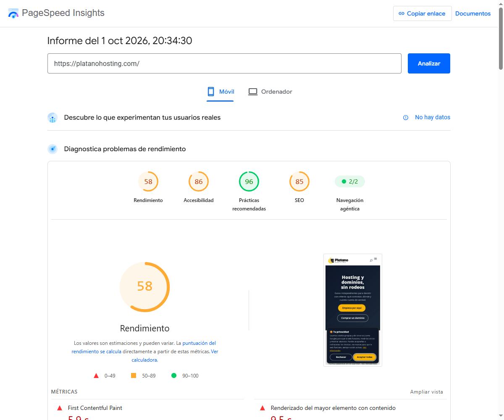Viewport: 504px width, 420px height.
Task: Click the No hay datos info icon
Action: click(x=406, y=118)
